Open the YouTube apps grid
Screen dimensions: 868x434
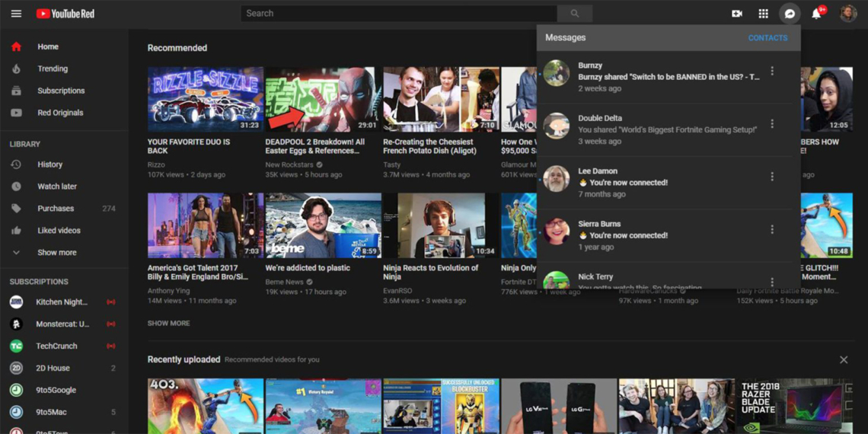point(763,14)
